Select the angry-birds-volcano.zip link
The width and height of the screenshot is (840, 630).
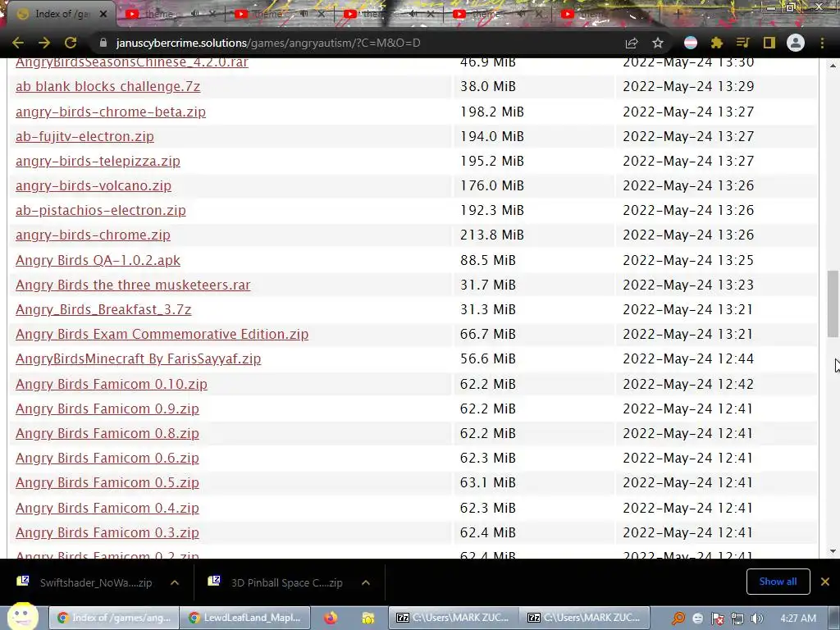(x=94, y=186)
